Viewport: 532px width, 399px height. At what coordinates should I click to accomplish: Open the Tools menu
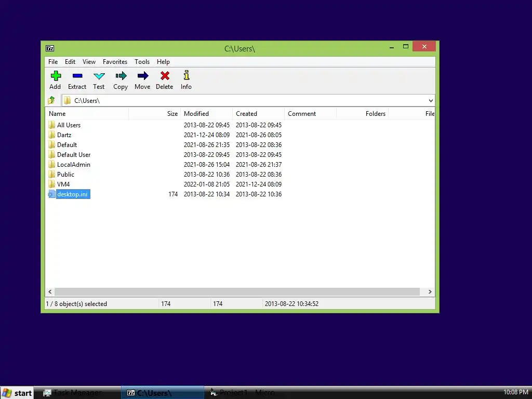142,62
